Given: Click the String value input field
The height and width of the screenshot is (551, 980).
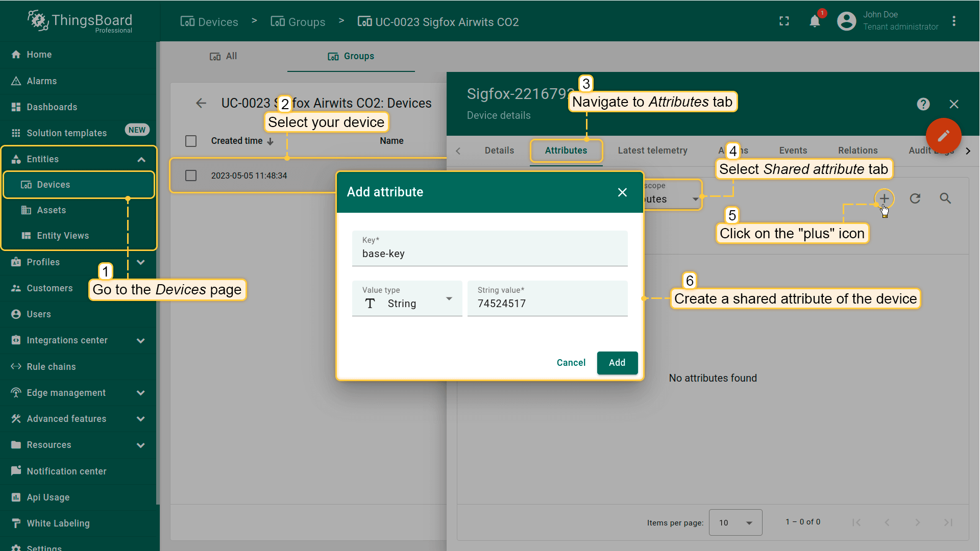Looking at the screenshot, I should click(x=547, y=304).
